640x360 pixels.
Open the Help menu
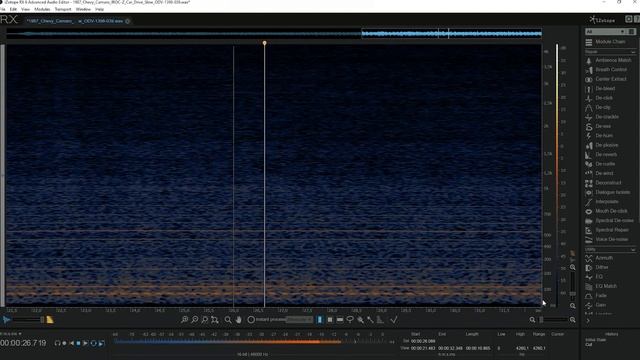coord(99,9)
